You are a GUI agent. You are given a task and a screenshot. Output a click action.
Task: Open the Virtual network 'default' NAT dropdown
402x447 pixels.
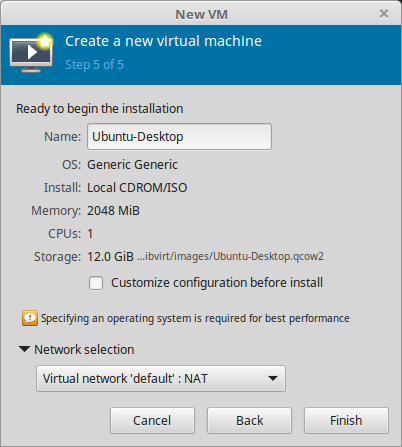pyautogui.click(x=161, y=379)
